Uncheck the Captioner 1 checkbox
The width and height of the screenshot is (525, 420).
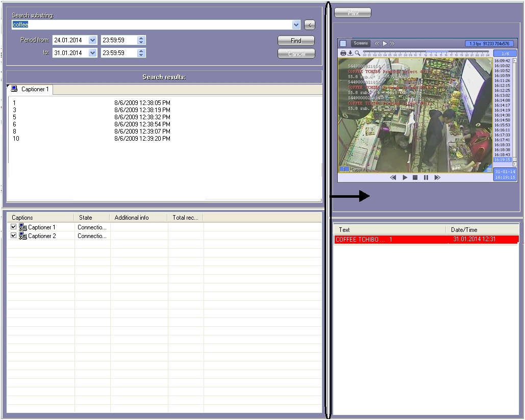pyautogui.click(x=14, y=227)
